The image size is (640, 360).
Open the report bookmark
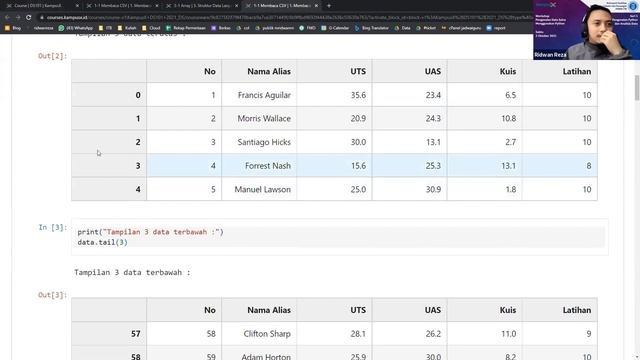[x=496, y=28]
